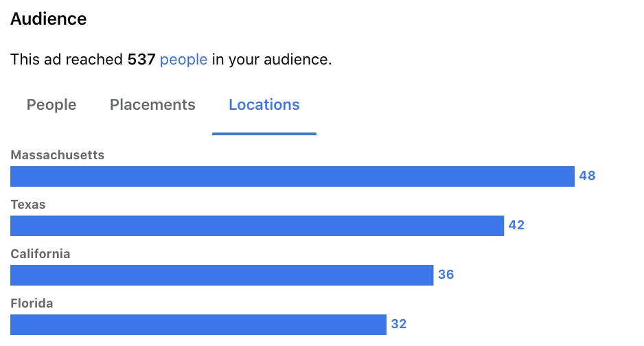The image size is (644, 346).
Task: Click the value 36 beside California bar
Action: [x=446, y=274]
